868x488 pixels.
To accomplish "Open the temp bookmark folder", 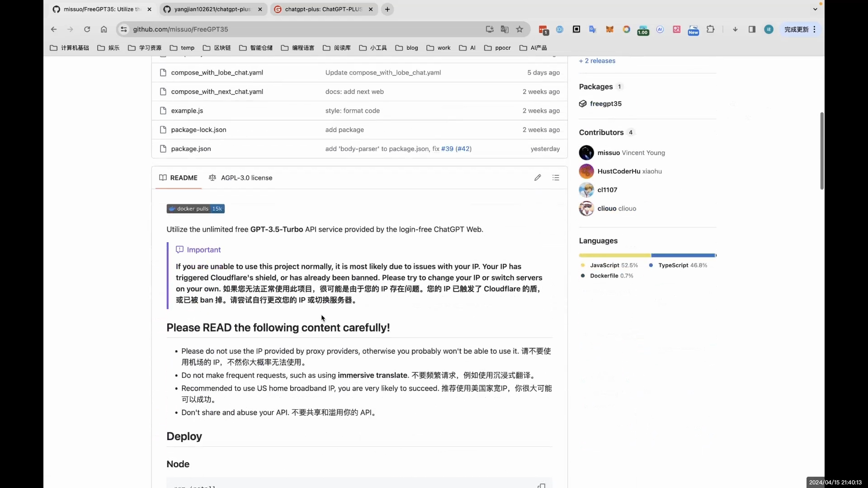I will (x=182, y=47).
